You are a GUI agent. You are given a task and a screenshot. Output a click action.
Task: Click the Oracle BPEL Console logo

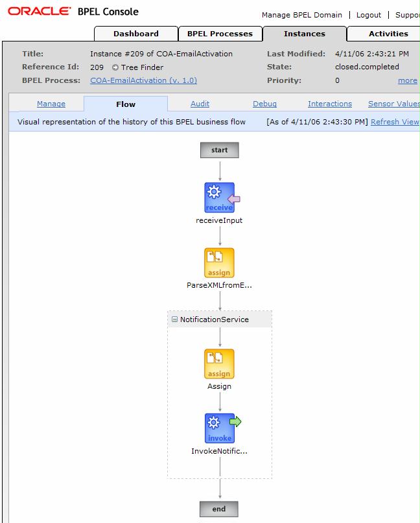(73, 12)
